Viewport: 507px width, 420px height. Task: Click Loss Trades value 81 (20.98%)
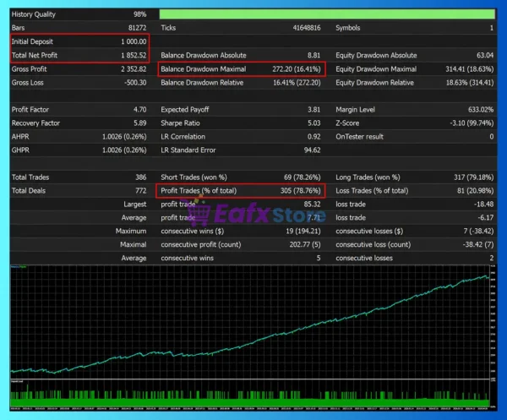[x=475, y=191]
